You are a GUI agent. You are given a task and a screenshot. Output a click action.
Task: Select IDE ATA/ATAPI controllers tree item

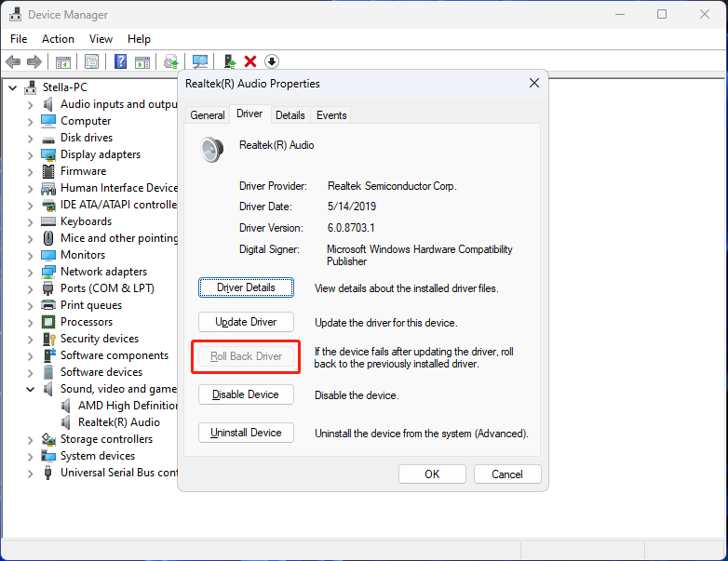pos(119,205)
